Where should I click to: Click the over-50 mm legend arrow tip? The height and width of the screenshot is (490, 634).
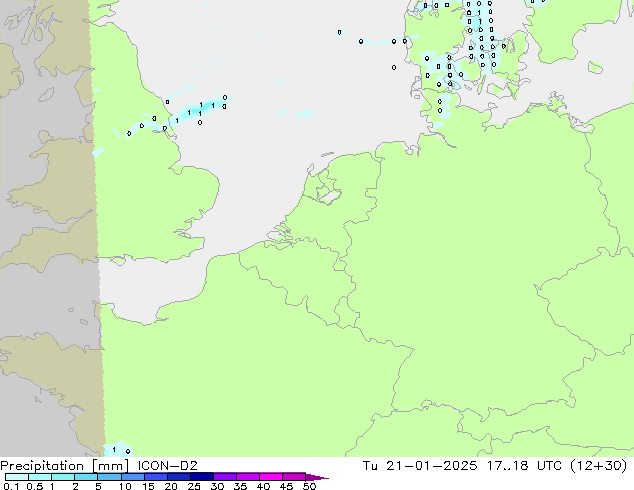pyautogui.click(x=317, y=477)
